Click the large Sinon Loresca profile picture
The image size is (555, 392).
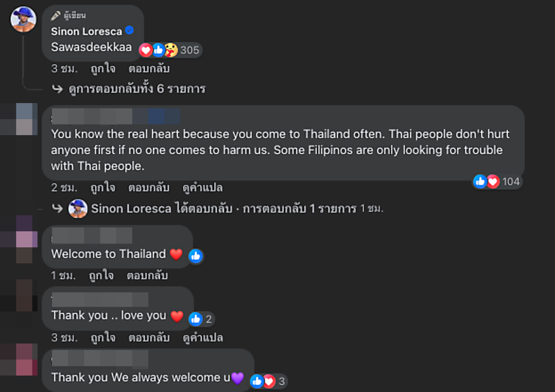[x=23, y=19]
